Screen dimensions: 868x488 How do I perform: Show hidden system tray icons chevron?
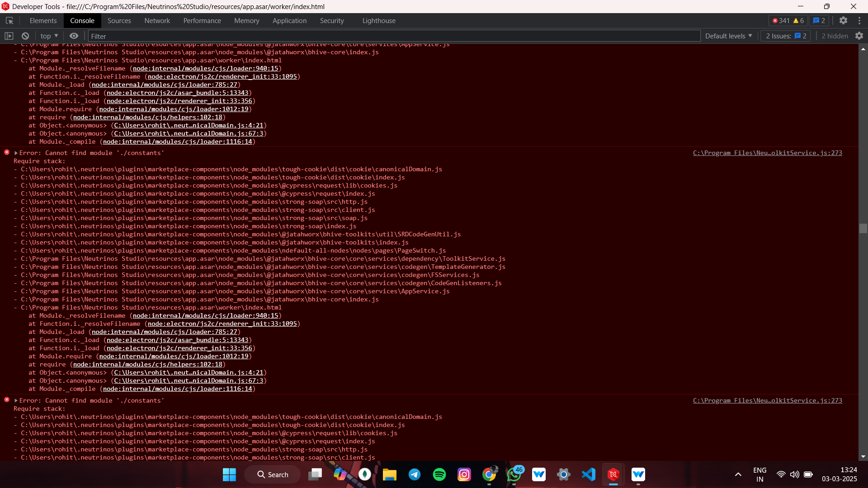point(738,474)
